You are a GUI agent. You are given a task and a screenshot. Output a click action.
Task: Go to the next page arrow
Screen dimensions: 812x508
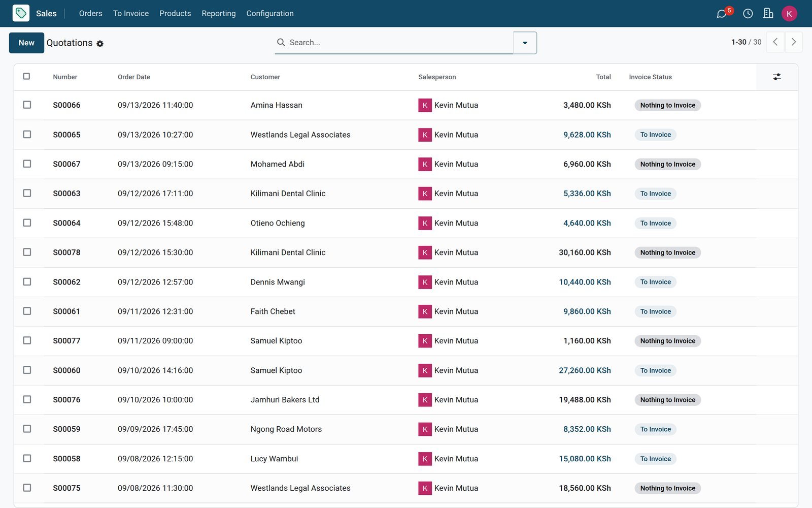794,42
